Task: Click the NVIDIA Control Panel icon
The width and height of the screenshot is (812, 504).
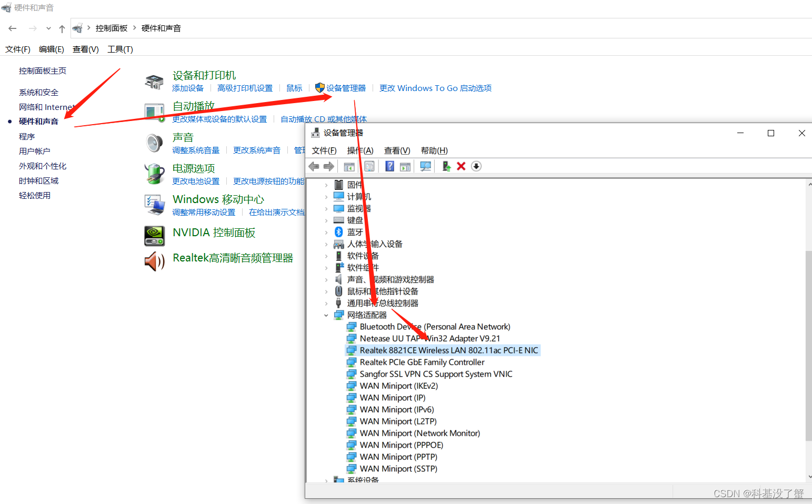Action: click(155, 236)
